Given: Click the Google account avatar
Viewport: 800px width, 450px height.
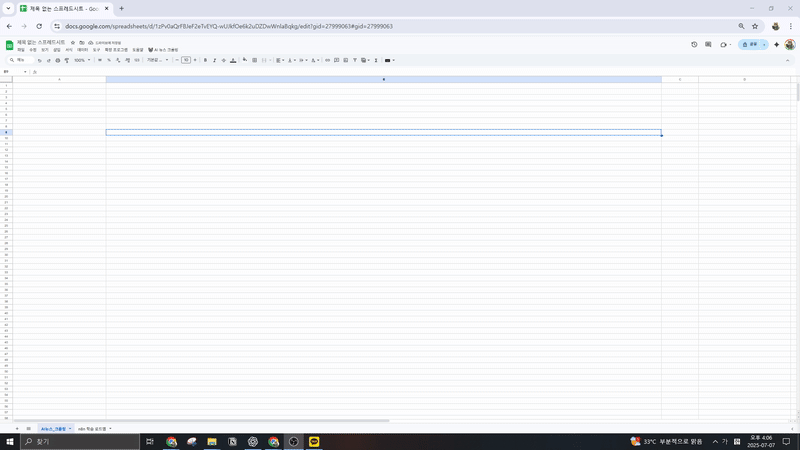Looking at the screenshot, I should [x=790, y=45].
